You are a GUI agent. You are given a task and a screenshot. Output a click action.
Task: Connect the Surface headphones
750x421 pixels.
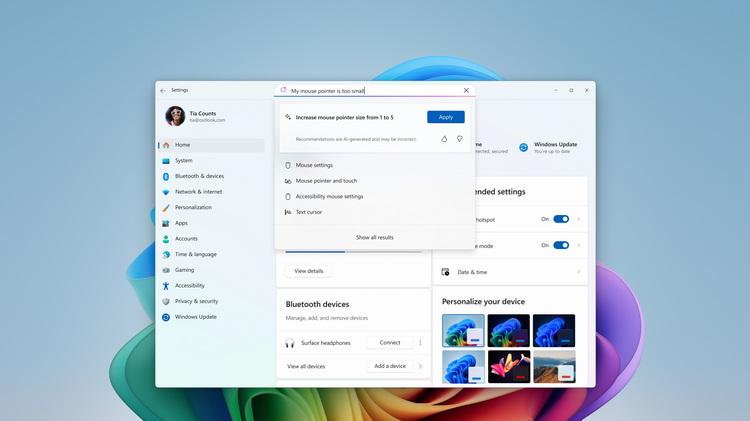pos(390,343)
